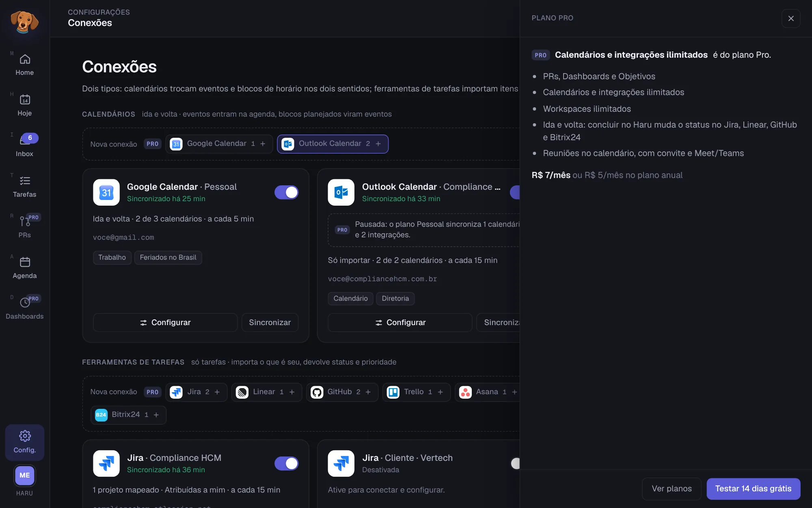This screenshot has height=508, width=812.
Task: Start Testar 14 dias grátis trial
Action: 753,488
